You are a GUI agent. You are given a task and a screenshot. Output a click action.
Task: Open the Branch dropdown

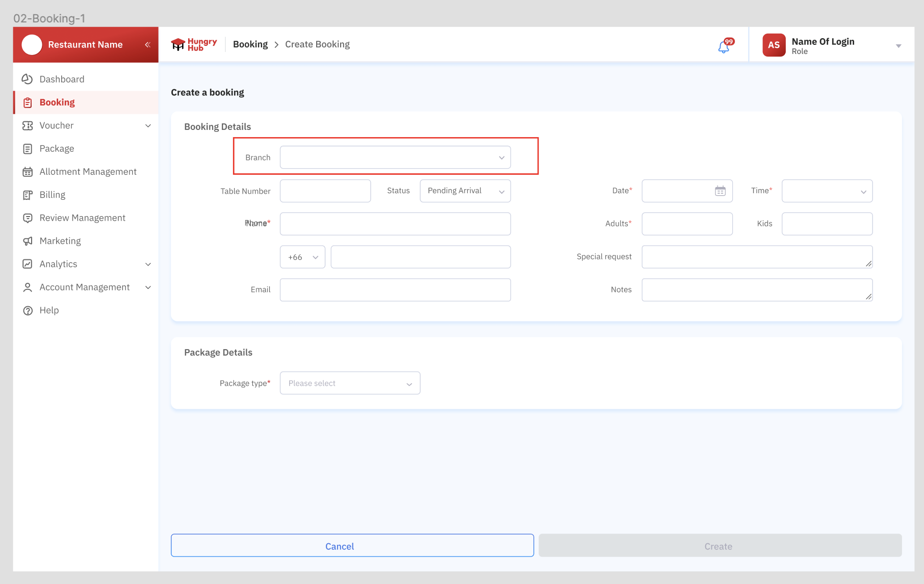point(395,157)
